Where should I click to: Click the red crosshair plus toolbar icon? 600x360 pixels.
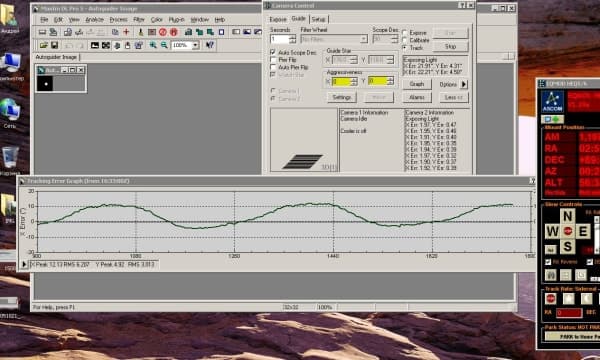(126, 32)
